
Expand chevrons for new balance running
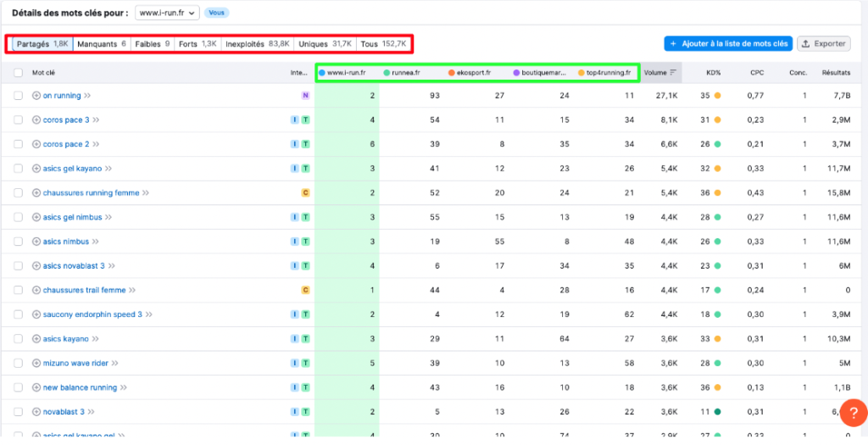coord(124,387)
